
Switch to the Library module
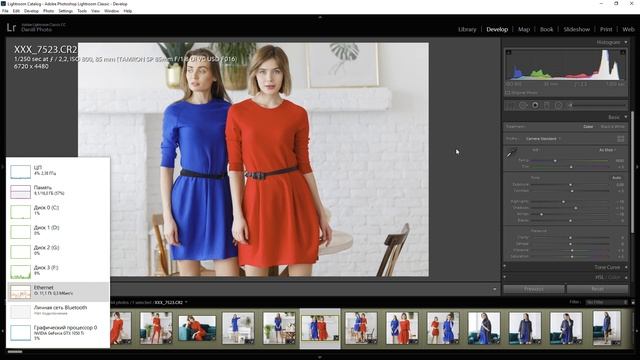(467, 29)
